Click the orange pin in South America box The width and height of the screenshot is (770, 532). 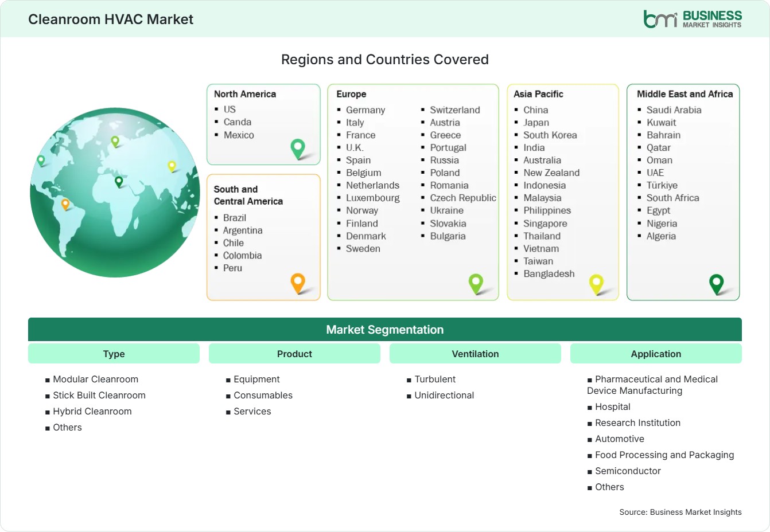pyautogui.click(x=298, y=283)
